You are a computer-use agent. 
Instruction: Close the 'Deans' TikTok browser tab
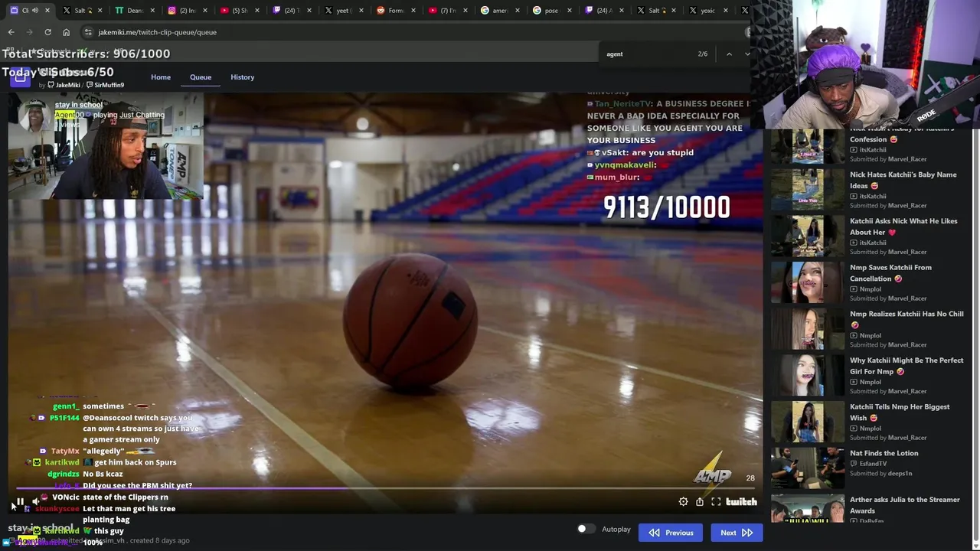tap(153, 11)
